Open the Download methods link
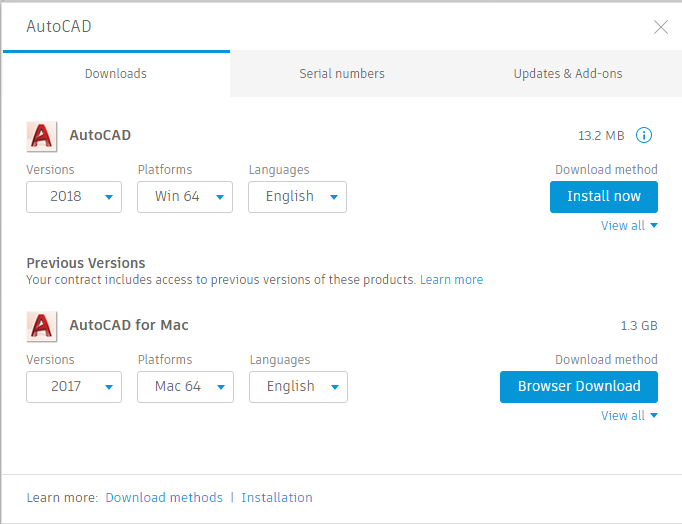This screenshot has width=682, height=524. (164, 497)
